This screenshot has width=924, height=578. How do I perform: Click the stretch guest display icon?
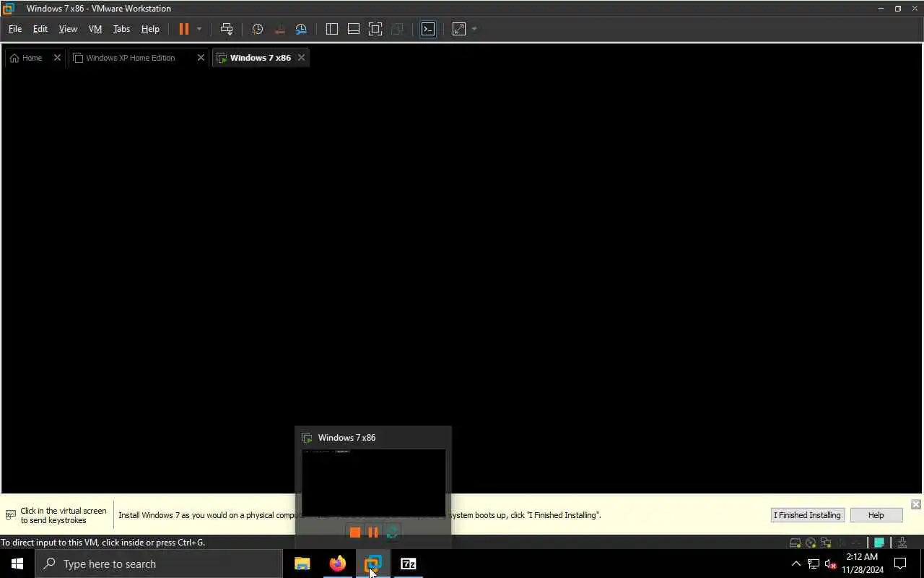(x=459, y=29)
